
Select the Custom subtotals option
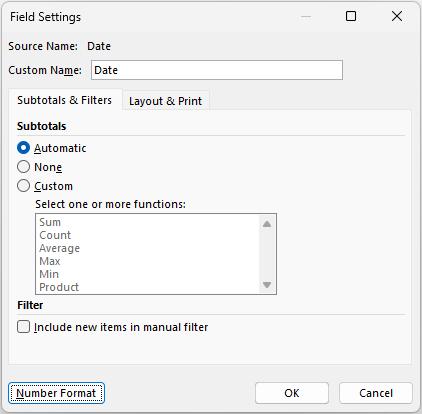point(23,186)
